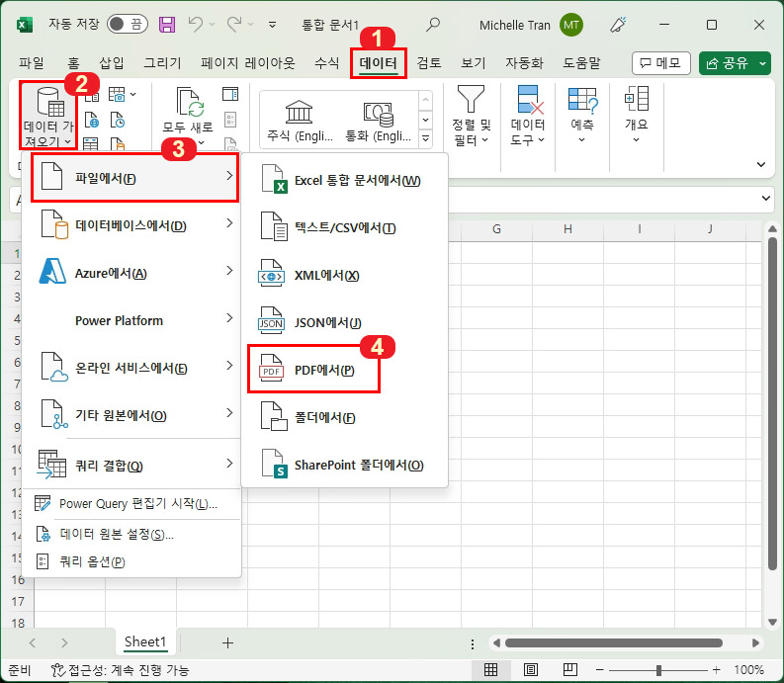Switch to the 삽입 tab

click(x=112, y=63)
